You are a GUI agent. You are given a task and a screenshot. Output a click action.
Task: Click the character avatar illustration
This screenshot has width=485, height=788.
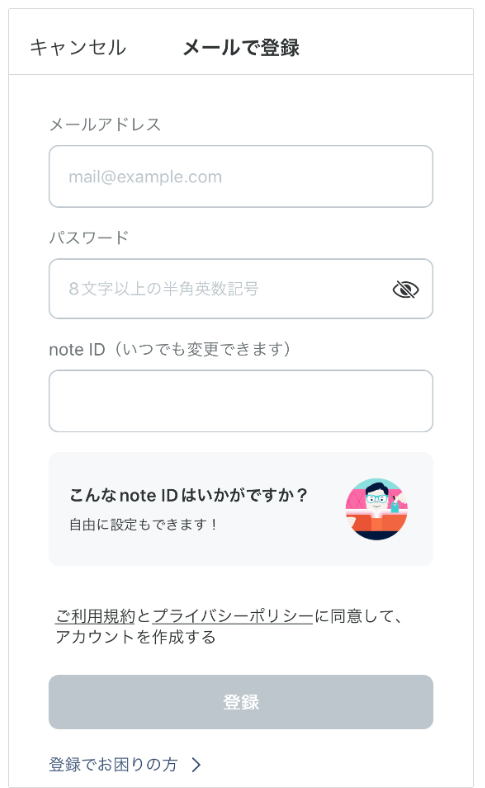[x=377, y=509]
